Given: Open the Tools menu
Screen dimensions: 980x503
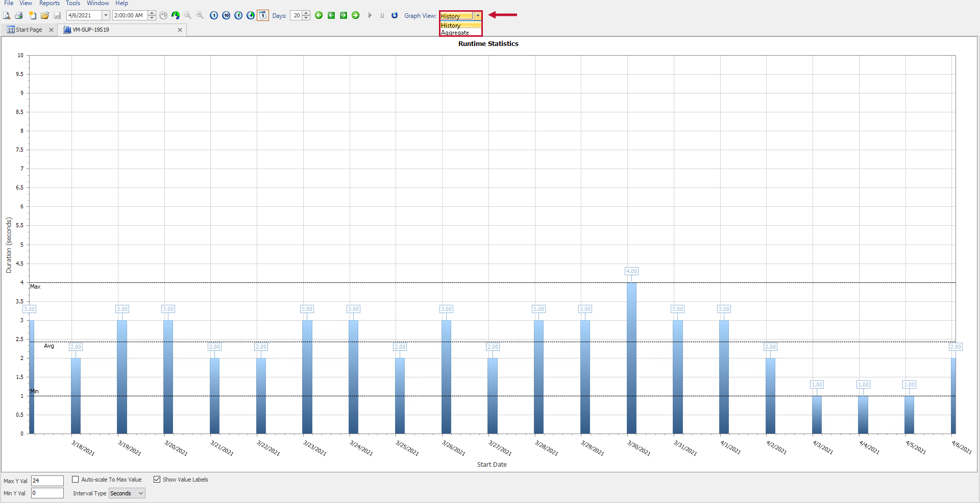Looking at the screenshot, I should click(x=73, y=3).
